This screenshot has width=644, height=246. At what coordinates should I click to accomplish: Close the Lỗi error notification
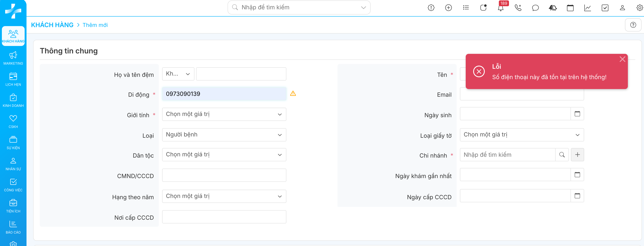[x=622, y=59]
